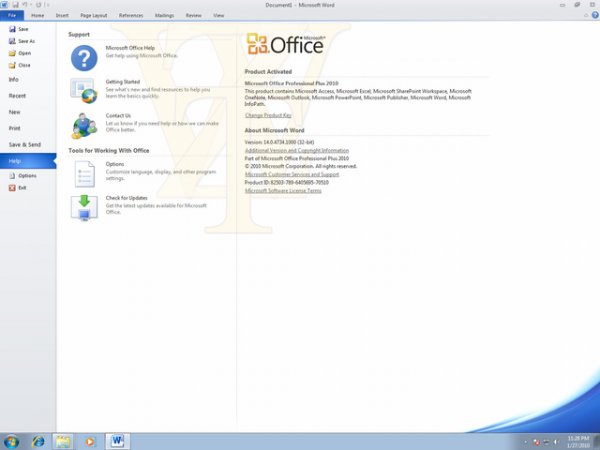Select Recent in the Backstage sidebar
Viewport: 600px width, 450px height.
(17, 95)
